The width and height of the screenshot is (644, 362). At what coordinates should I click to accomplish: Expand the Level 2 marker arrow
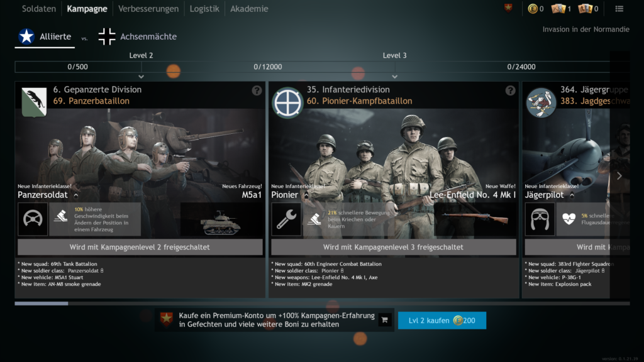[x=141, y=77]
